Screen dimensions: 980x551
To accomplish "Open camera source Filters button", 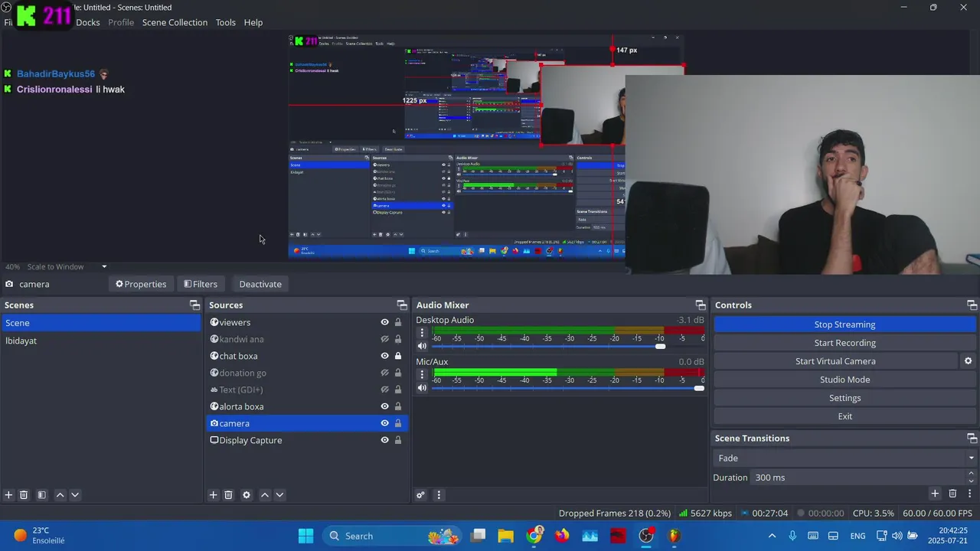I will tap(201, 284).
